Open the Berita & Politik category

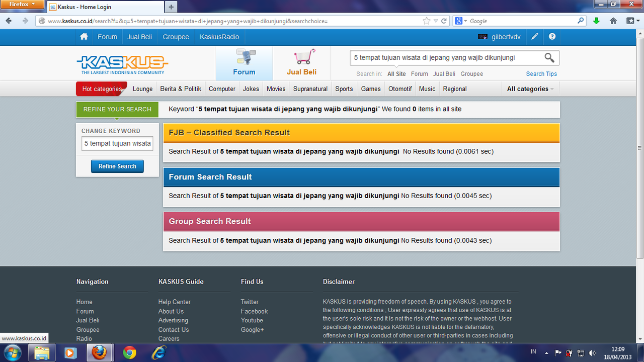tap(181, 89)
